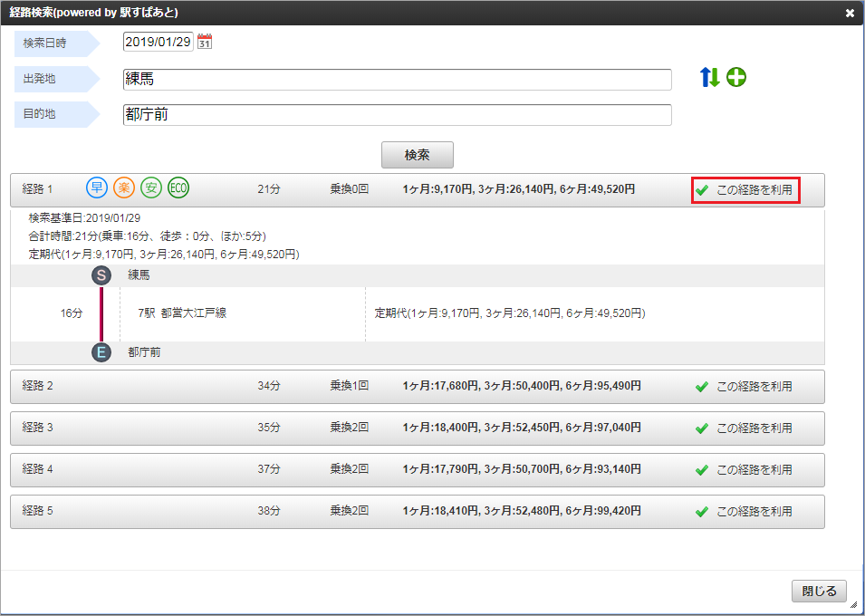
Task: Click the 7駅 都営大江戸線 line text
Action: coord(183,313)
